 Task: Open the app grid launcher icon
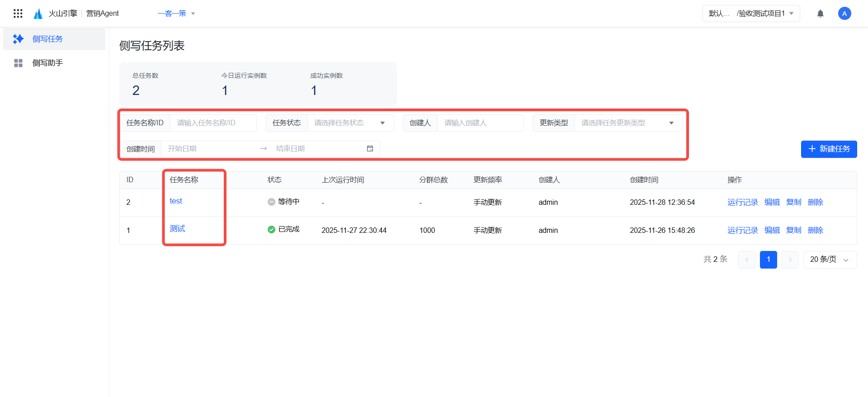click(18, 14)
